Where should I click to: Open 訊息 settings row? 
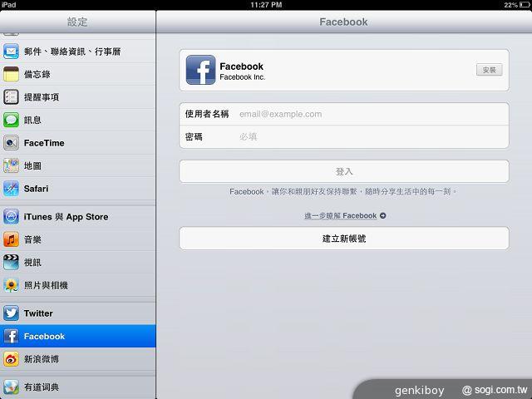click(x=77, y=120)
